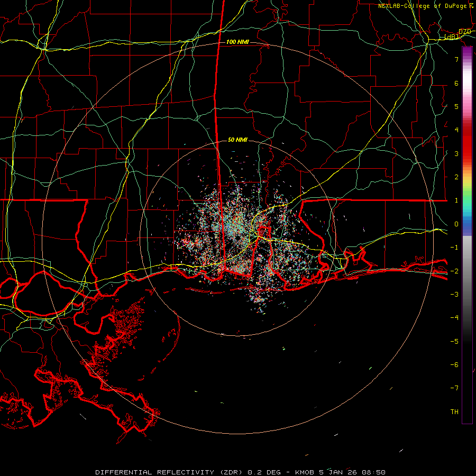The width and height of the screenshot is (476, 476).
Task: Click the 1 value on the color scale
Action: pyautogui.click(x=456, y=200)
